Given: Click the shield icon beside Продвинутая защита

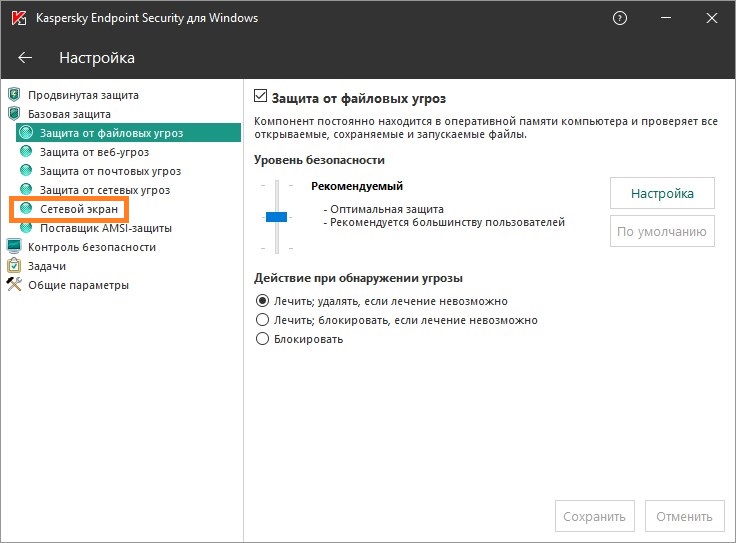Looking at the screenshot, I should point(14,95).
